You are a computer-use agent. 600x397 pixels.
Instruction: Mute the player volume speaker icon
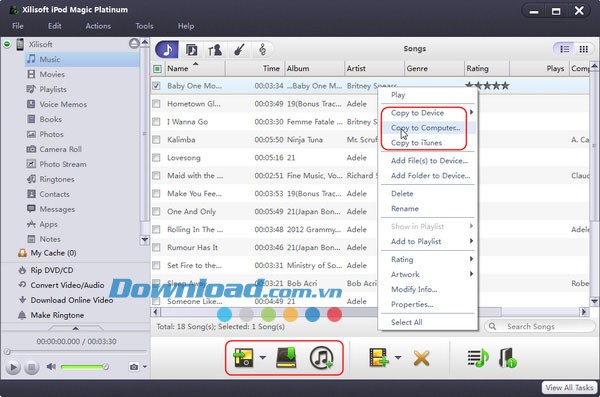point(51,367)
